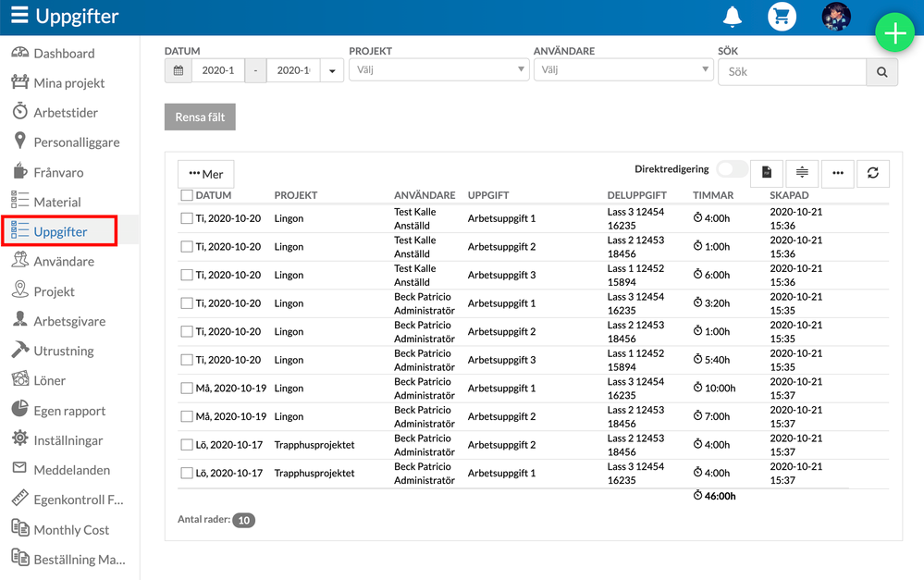This screenshot has width=924, height=580.
Task: Sort by the SKAPAD column header
Action: [789, 195]
